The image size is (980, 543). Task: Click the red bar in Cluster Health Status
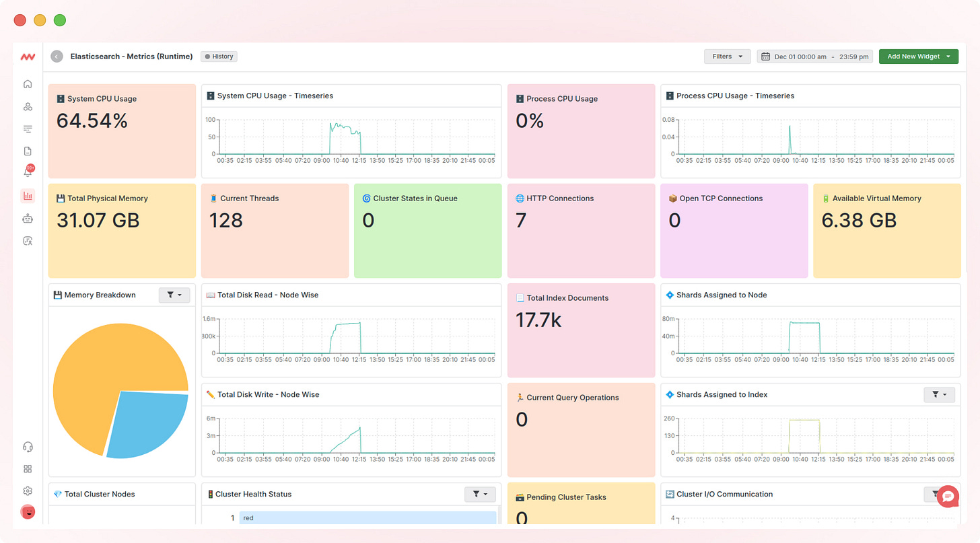[367, 518]
